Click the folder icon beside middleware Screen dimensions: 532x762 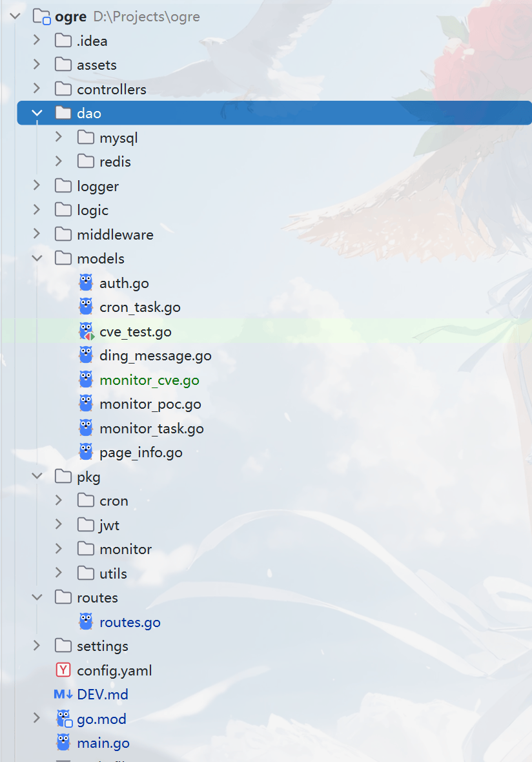(63, 234)
